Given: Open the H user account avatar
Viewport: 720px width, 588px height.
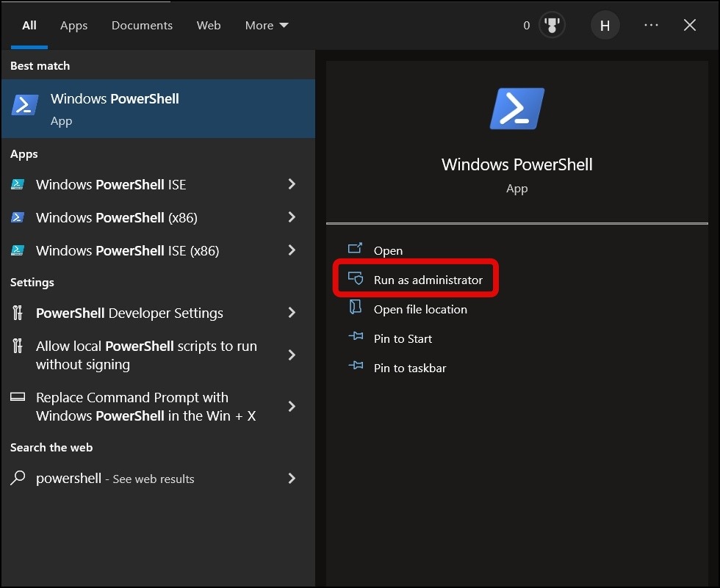Looking at the screenshot, I should pos(605,26).
